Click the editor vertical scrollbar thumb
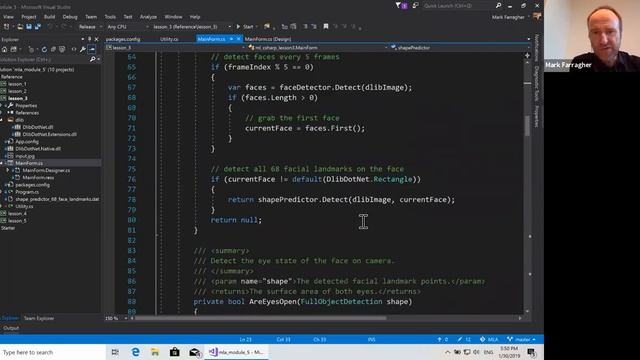The image size is (640, 360). pyautogui.click(x=527, y=127)
